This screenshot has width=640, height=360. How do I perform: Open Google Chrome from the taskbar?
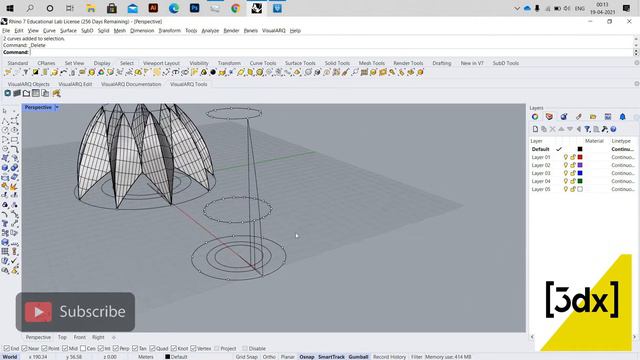236,8
